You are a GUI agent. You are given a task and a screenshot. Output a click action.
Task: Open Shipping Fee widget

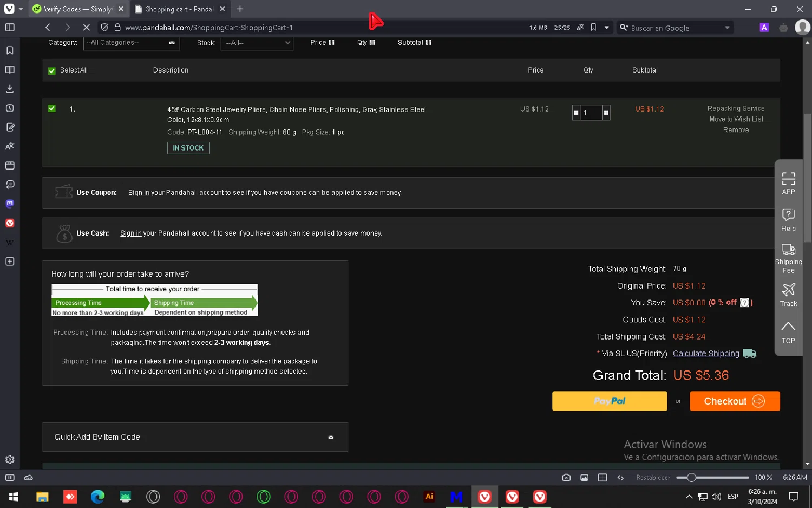click(788, 258)
